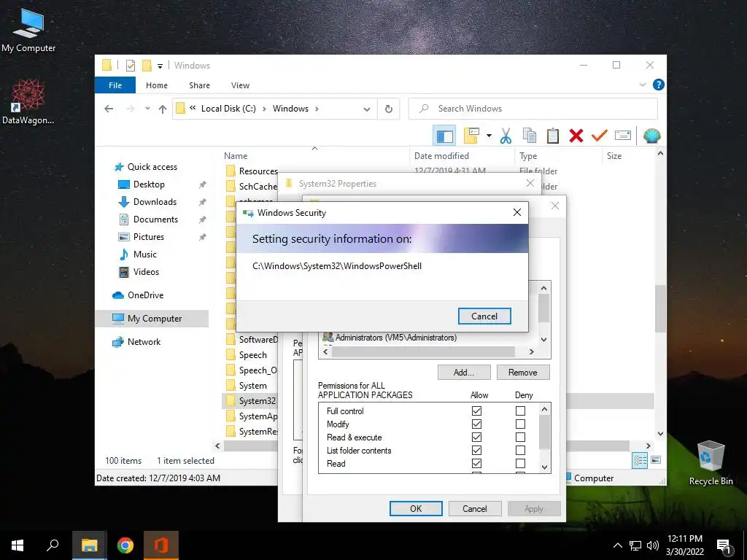Viewport: 747px width, 560px height.
Task: Click the globe shell icon in toolbar
Action: click(x=651, y=136)
